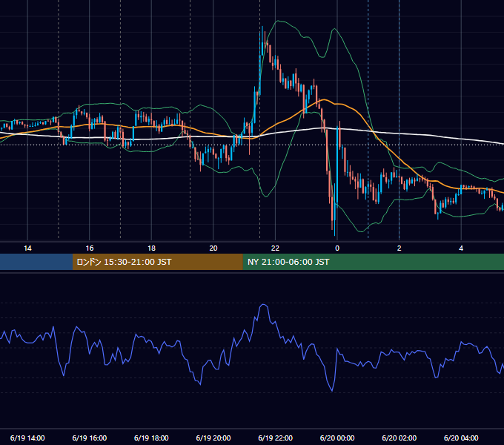This screenshot has height=445, width=504.
Task: Click the 6/20 00:00 time label
Action: coord(337,438)
